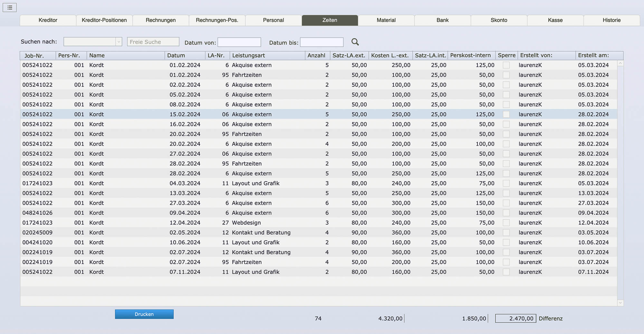The image size is (644, 334).
Task: Switch to the Material tab
Action: coord(386,20)
